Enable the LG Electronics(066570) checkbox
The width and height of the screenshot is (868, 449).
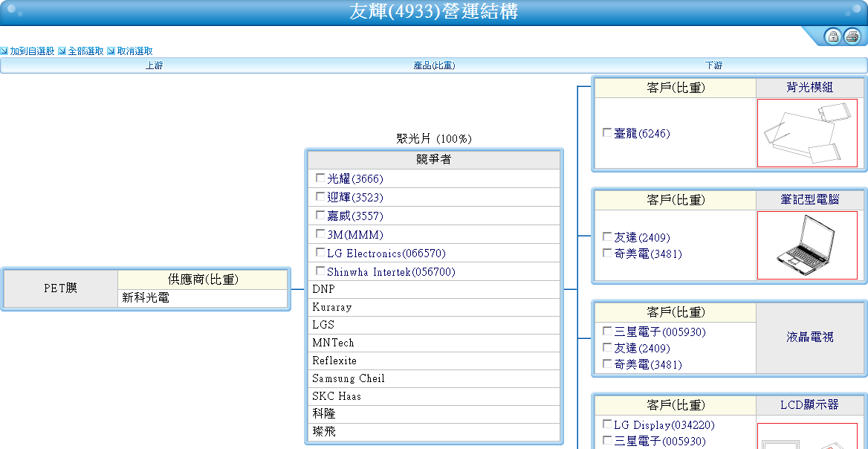pos(320,253)
